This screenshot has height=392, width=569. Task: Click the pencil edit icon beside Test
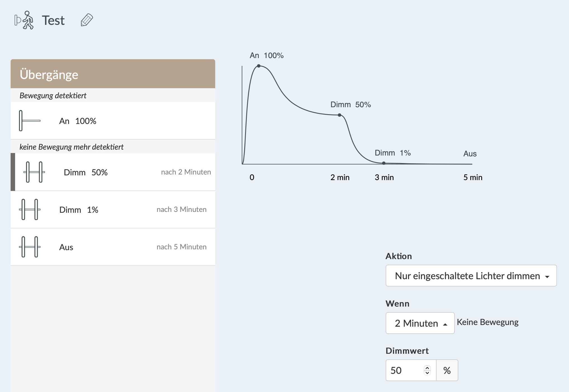87,20
